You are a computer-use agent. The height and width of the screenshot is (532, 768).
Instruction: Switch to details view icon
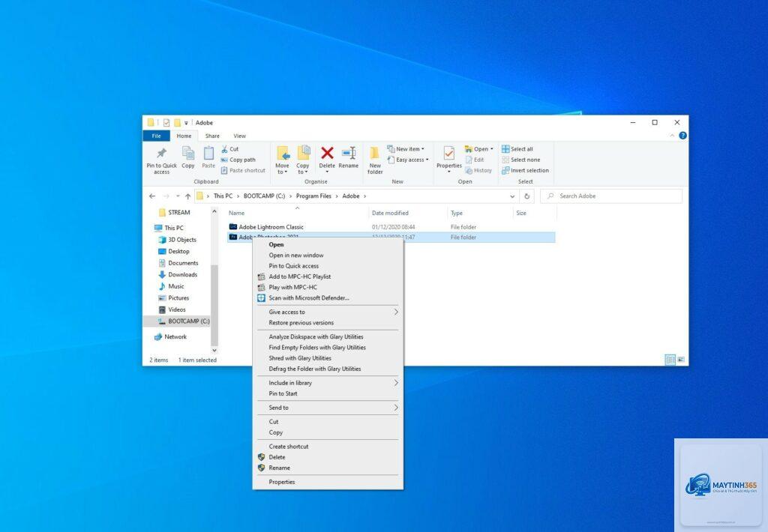670,360
